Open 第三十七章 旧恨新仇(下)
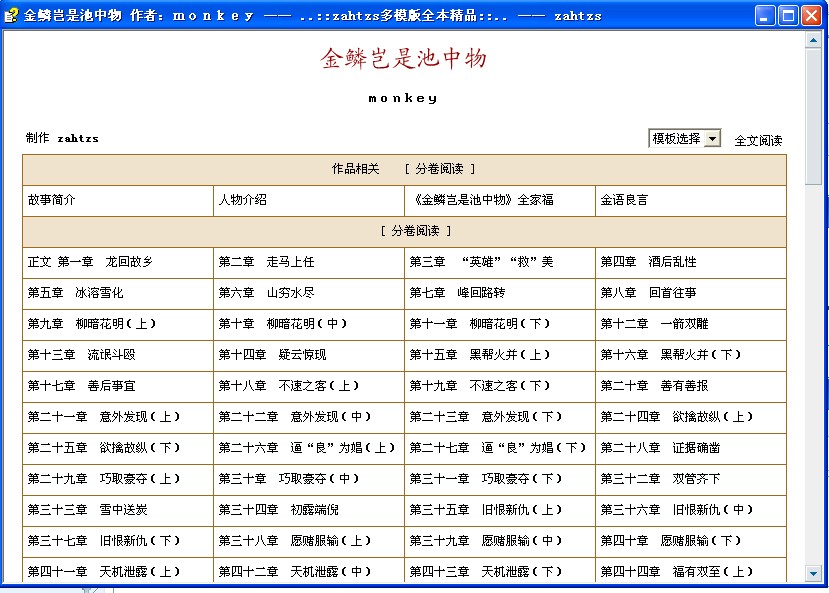The width and height of the screenshot is (829, 593). (104, 541)
